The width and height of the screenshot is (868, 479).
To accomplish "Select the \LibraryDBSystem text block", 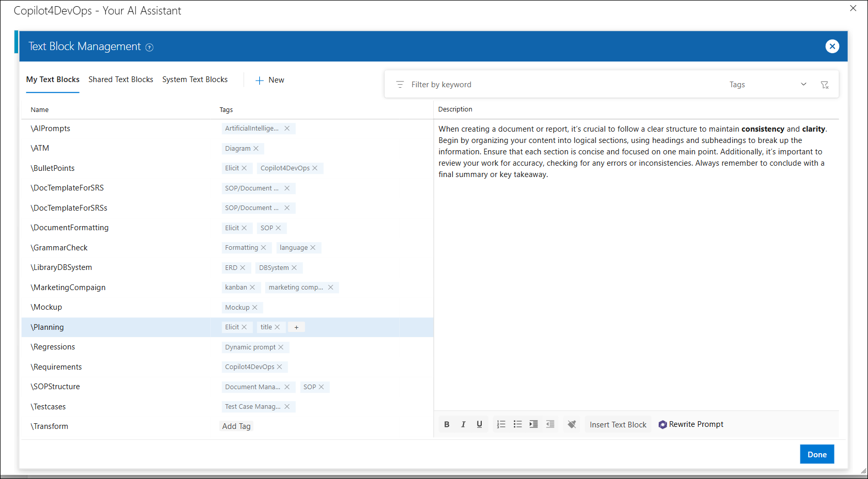I will [61, 267].
